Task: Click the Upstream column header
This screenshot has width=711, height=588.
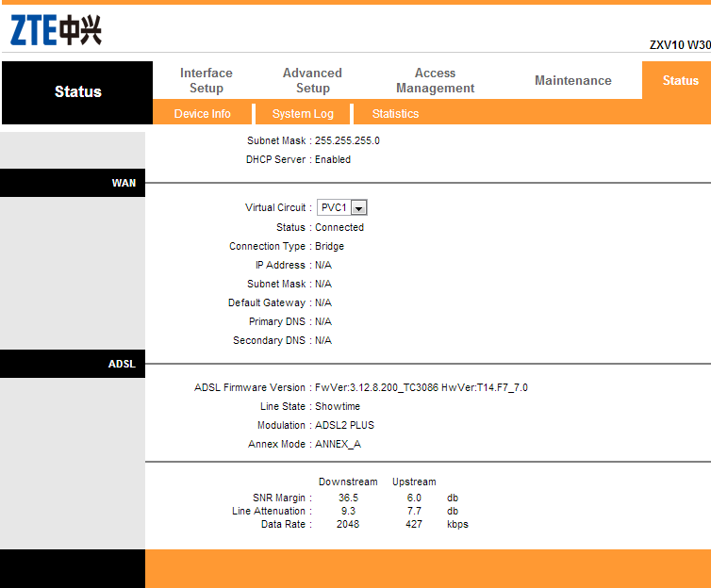Action: [x=414, y=482]
